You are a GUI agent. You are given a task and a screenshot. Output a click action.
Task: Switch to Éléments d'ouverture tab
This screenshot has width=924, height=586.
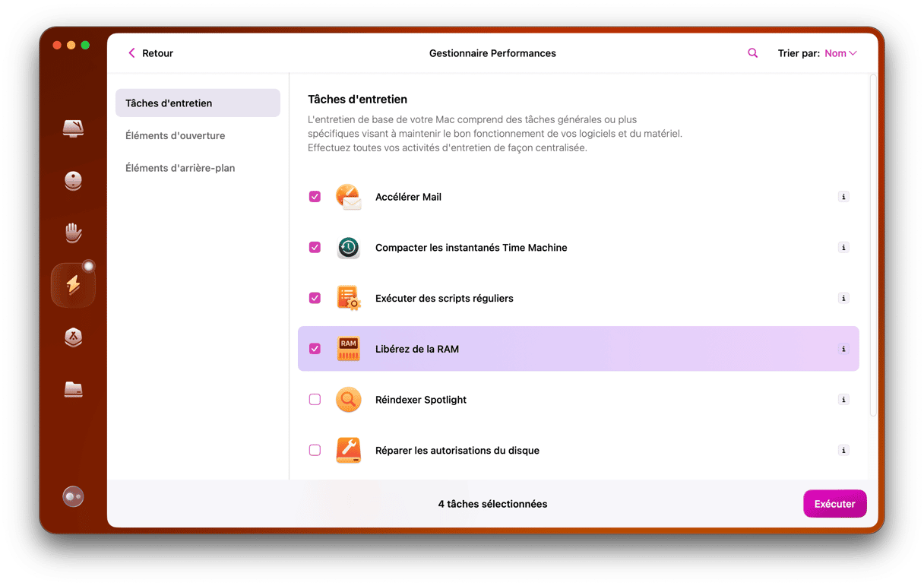[175, 135]
